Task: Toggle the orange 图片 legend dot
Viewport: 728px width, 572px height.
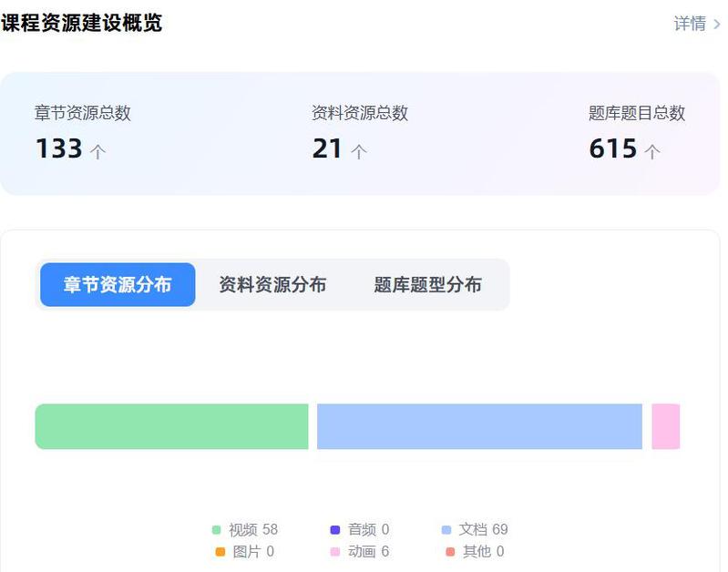Action: (220, 552)
